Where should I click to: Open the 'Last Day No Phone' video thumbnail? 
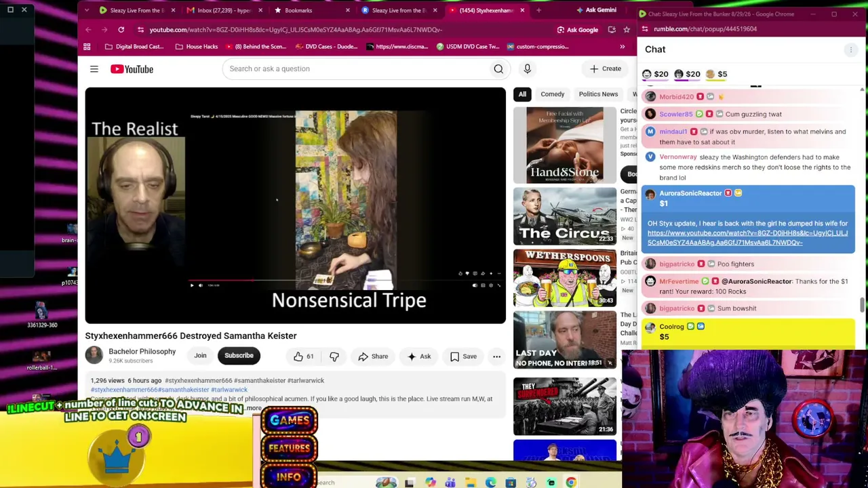click(565, 340)
